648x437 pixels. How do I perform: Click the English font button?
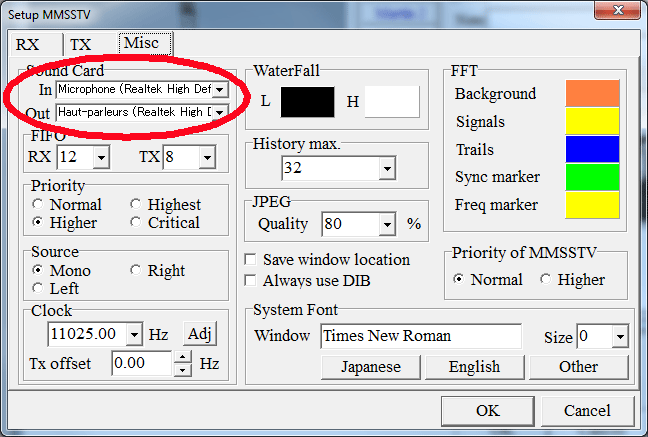click(474, 367)
